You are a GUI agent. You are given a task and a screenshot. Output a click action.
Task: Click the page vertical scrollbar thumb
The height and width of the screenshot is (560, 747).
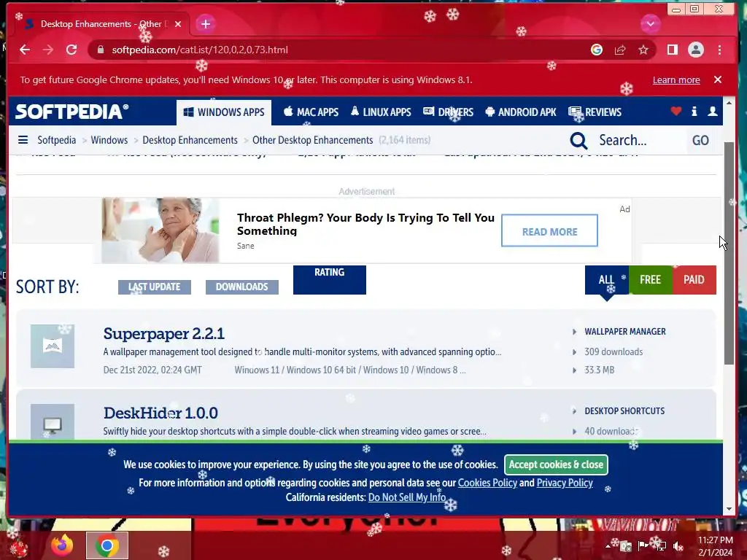(x=729, y=253)
